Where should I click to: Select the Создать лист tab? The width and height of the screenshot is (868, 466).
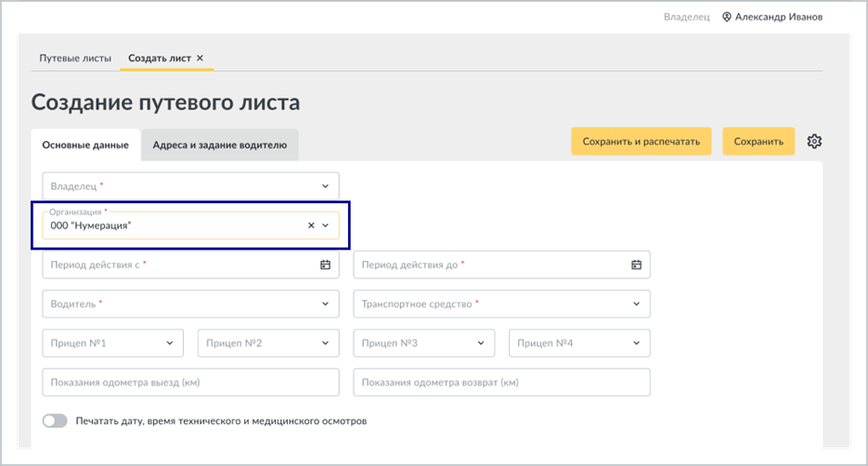[x=160, y=58]
